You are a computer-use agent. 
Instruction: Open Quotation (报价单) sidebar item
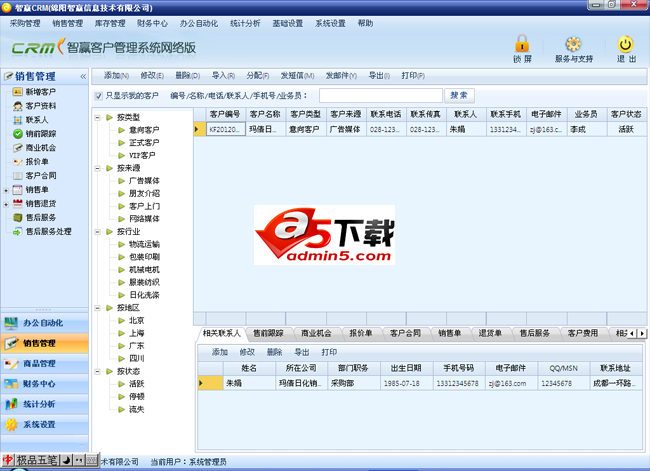pyautogui.click(x=36, y=162)
